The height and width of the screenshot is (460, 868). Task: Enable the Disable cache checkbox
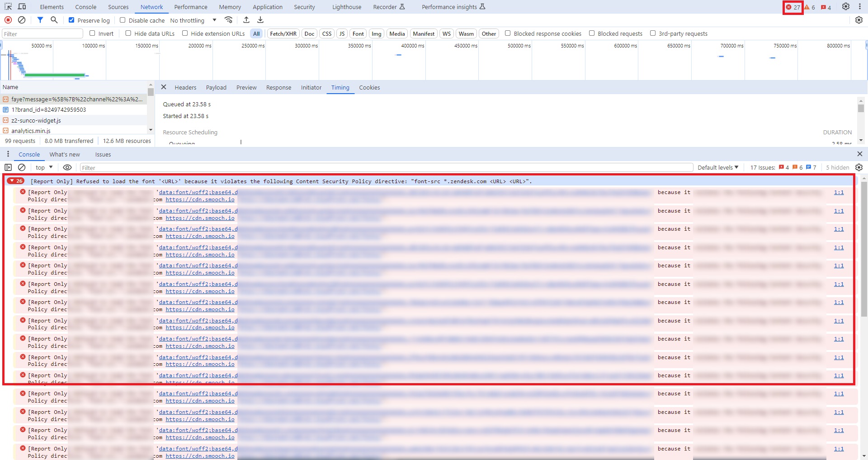pos(123,20)
